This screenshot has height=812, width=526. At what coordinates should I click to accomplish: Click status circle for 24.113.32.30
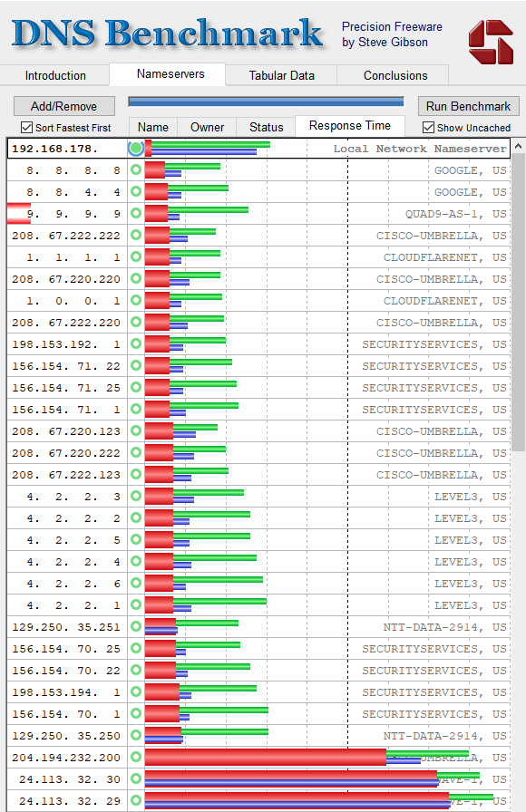tap(136, 778)
